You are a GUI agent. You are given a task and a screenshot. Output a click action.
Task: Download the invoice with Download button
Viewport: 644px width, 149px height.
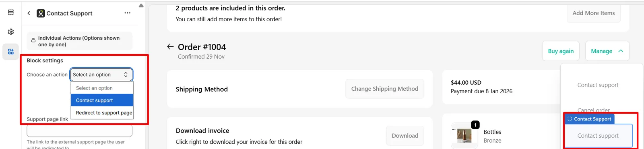point(405,136)
